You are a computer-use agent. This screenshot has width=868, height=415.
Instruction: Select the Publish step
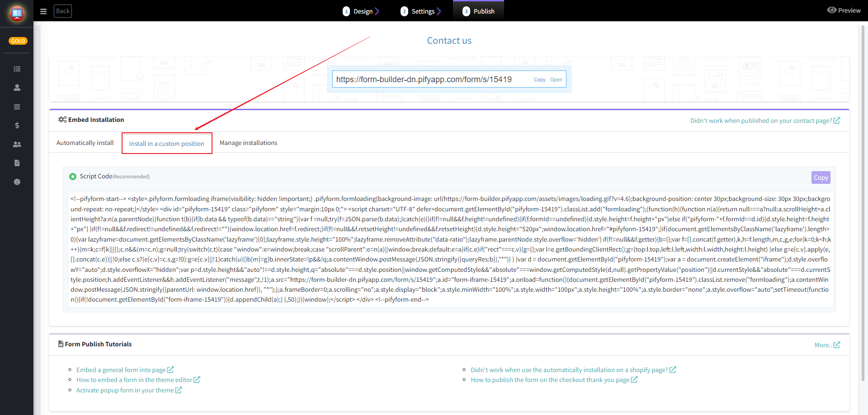point(478,11)
